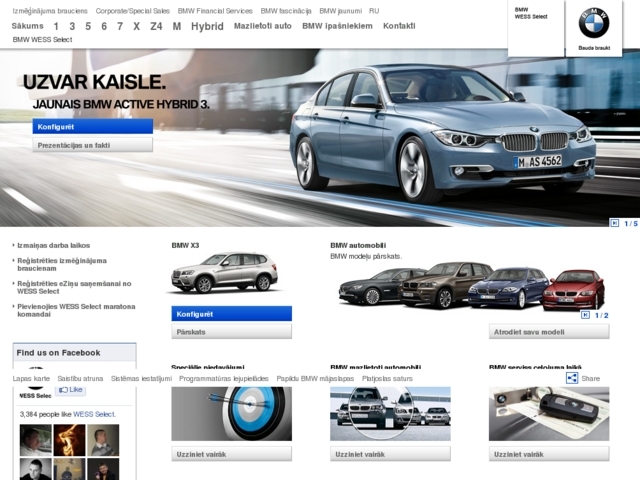Screen dimensions: 640x480
Task: Click the BMW key service thumbnail
Action: point(549,413)
